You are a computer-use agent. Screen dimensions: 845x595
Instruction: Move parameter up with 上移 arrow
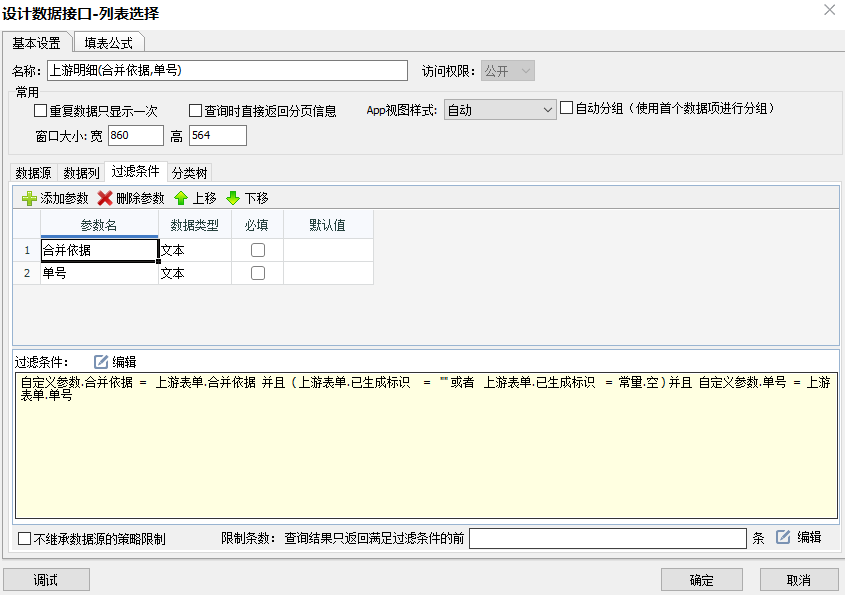[181, 198]
